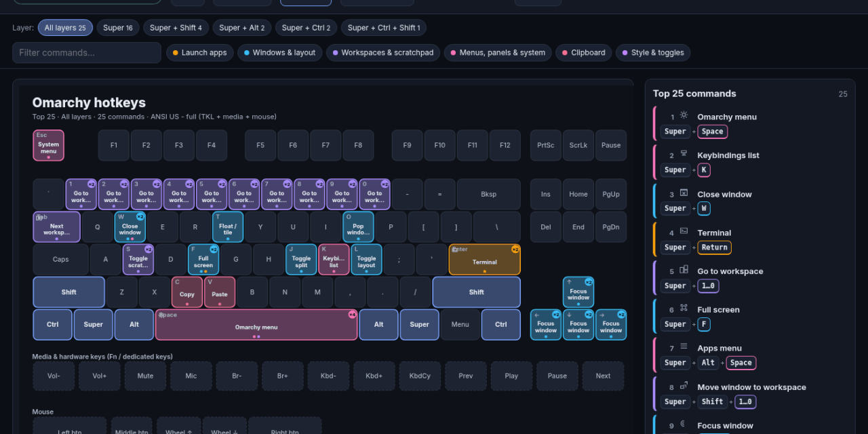This screenshot has width=868, height=434.
Task: Click the down arrow Focus window key
Action: click(x=578, y=325)
